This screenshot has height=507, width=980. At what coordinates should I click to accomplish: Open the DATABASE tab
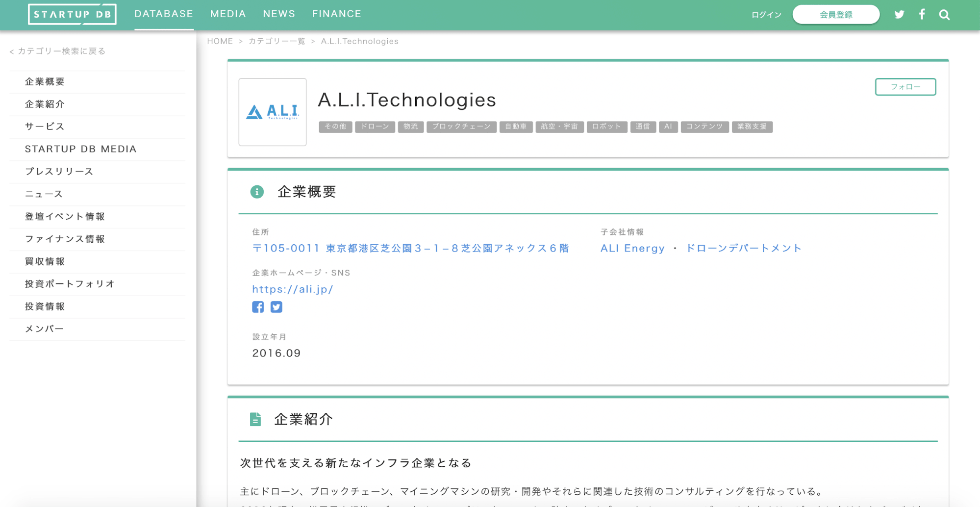pos(164,14)
